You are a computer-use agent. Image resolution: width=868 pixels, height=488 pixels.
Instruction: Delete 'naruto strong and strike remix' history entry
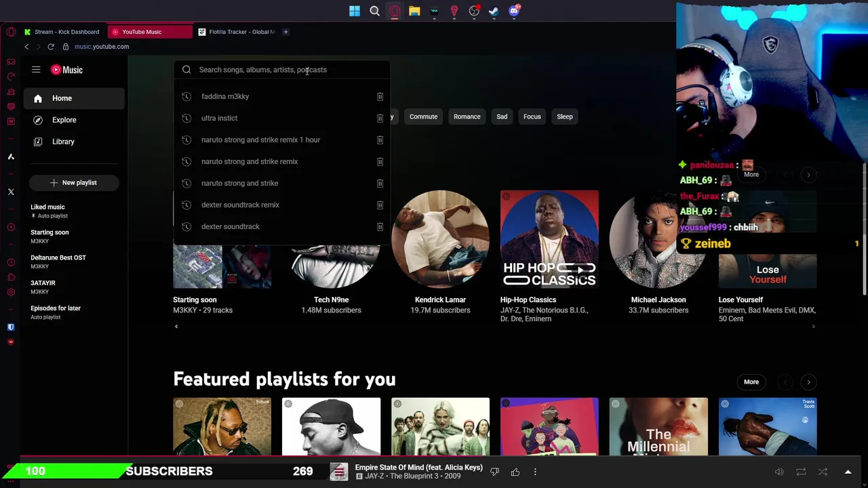click(x=380, y=161)
